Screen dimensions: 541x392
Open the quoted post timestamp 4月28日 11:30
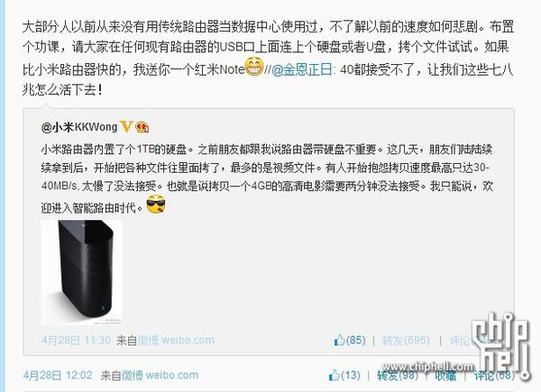pos(76,341)
